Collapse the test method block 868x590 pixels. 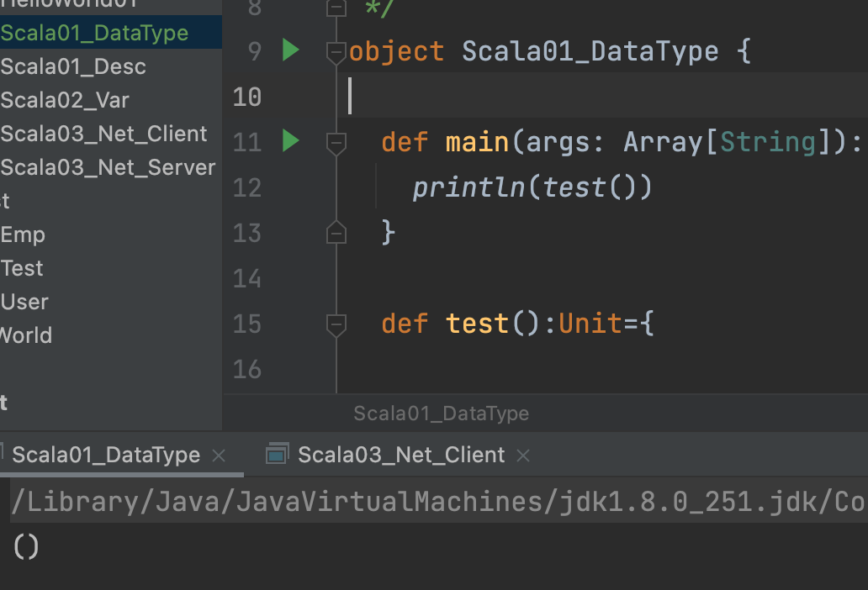(x=336, y=324)
